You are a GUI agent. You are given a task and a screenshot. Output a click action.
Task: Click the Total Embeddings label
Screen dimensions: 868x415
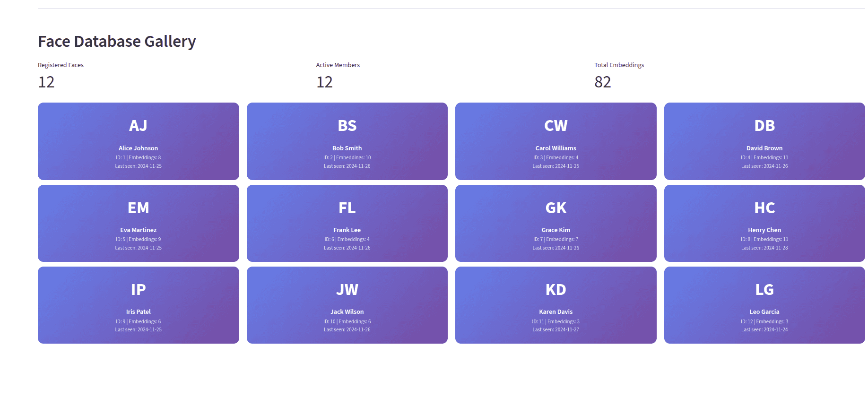(619, 65)
